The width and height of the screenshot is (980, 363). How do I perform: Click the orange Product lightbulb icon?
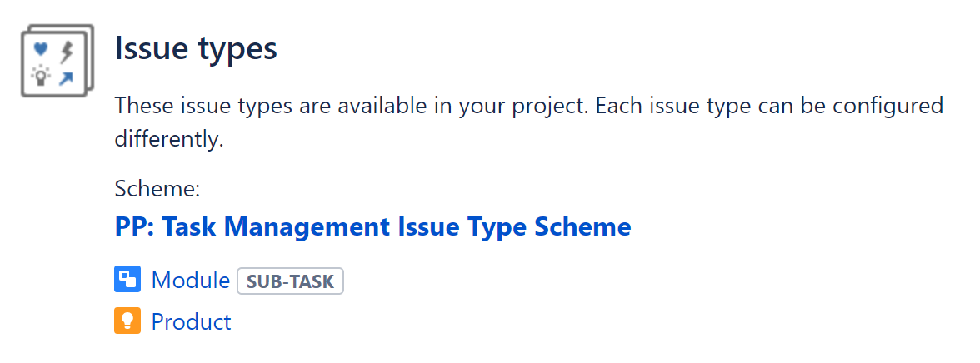click(127, 321)
